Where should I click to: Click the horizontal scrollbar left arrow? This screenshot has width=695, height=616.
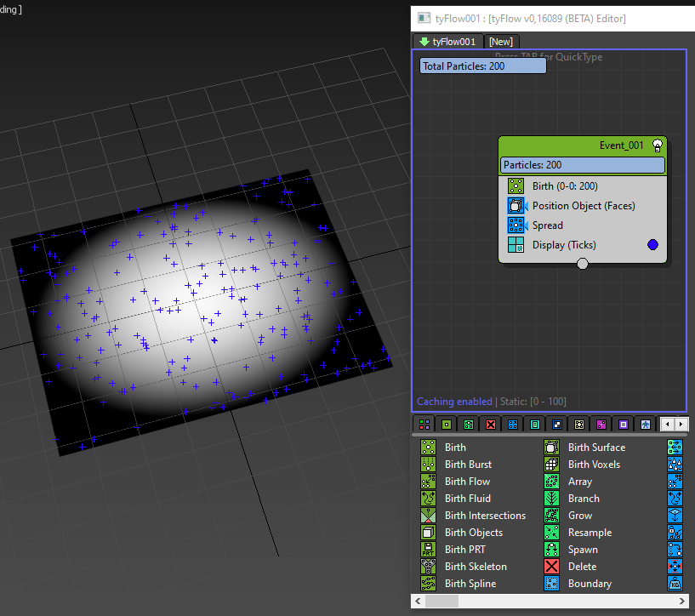pos(418,601)
